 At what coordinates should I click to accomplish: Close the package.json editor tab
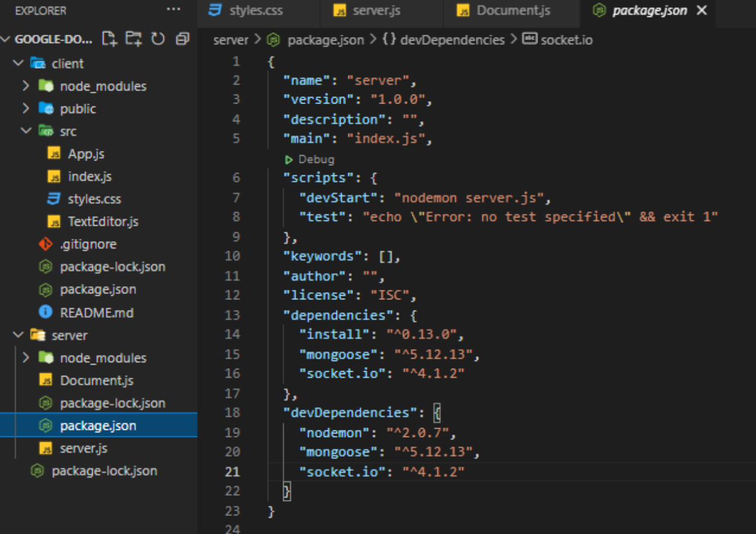[703, 11]
